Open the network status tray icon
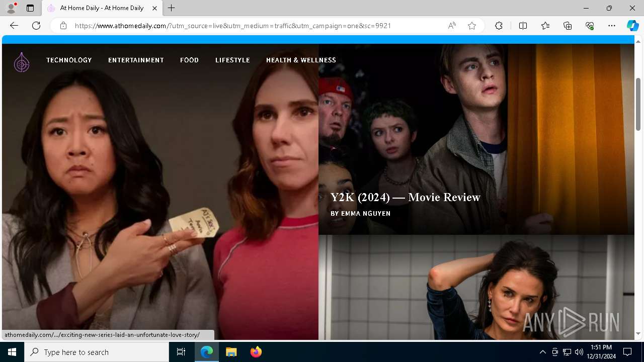Image resolution: width=644 pixels, height=362 pixels. pos(567,352)
